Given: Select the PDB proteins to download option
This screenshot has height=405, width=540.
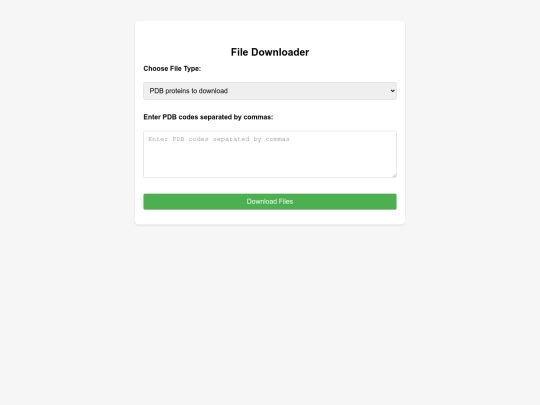Looking at the screenshot, I should (x=188, y=91).
